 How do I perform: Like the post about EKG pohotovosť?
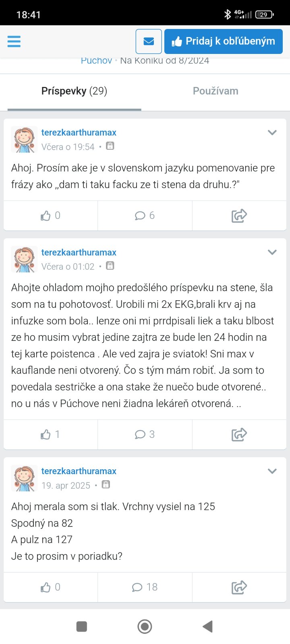click(51, 435)
